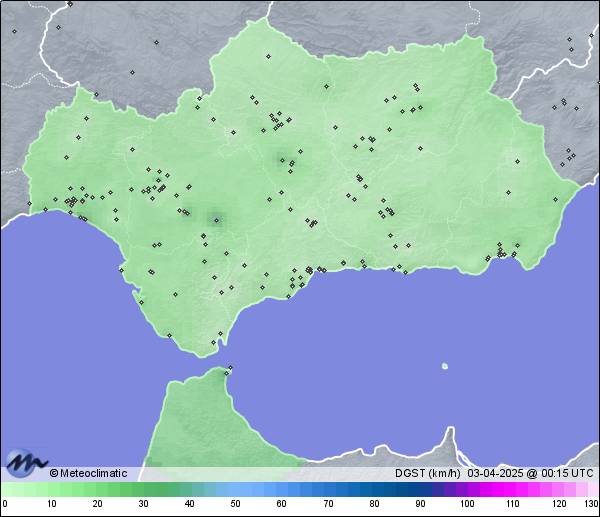This screenshot has height=517, width=600.
Task: Select the easternmost station marker inside the green region
Action: pos(555,199)
